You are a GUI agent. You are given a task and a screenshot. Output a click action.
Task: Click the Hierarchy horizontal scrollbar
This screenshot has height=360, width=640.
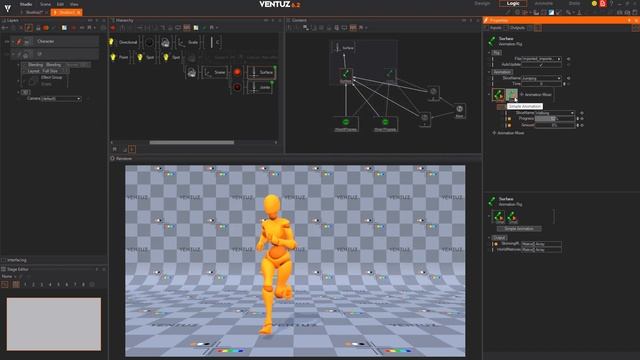click(191, 142)
